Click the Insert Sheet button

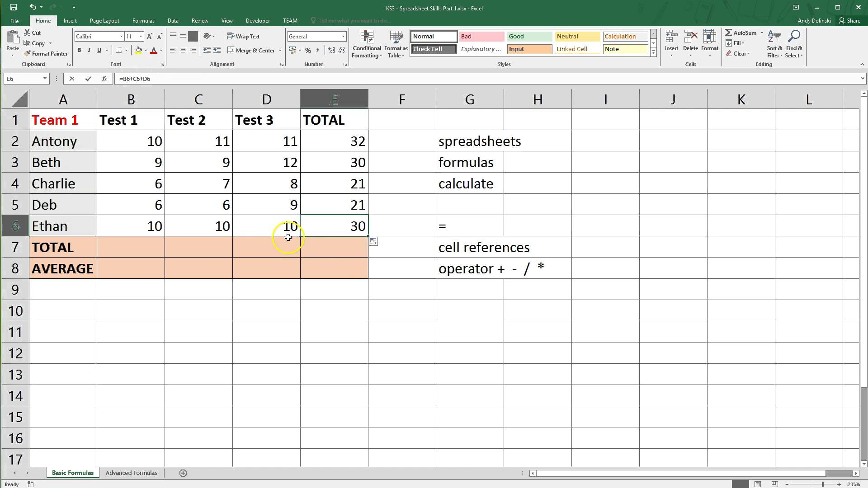coord(183,472)
